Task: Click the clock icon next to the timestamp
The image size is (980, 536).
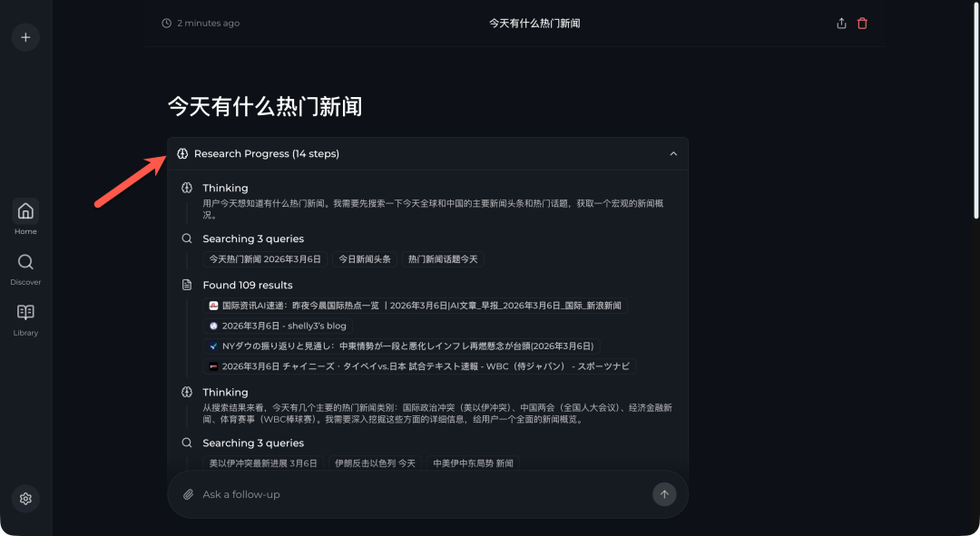Action: (166, 23)
